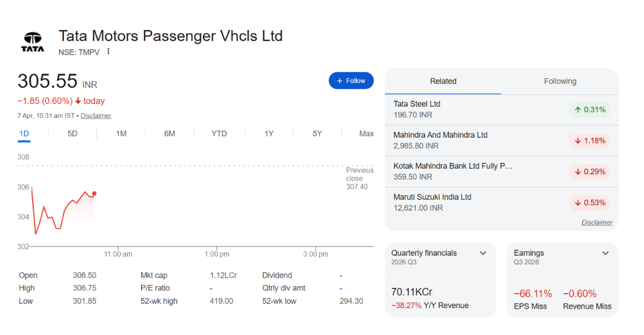
Task: Select the 5D chart range
Action: click(72, 133)
